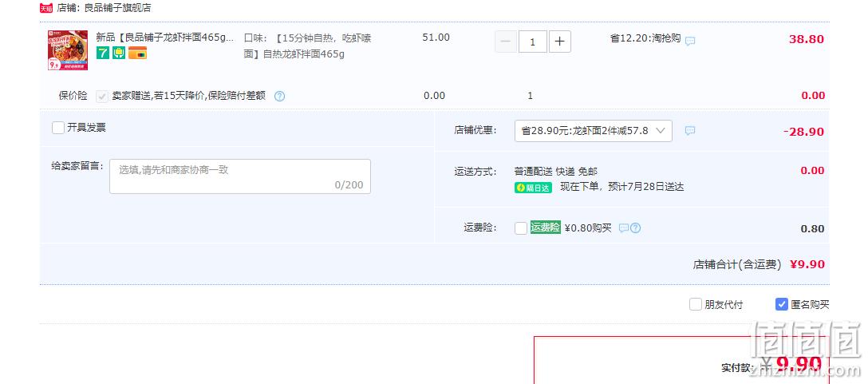868x384 pixels.
Task: Click the seller message text box
Action: 239,176
